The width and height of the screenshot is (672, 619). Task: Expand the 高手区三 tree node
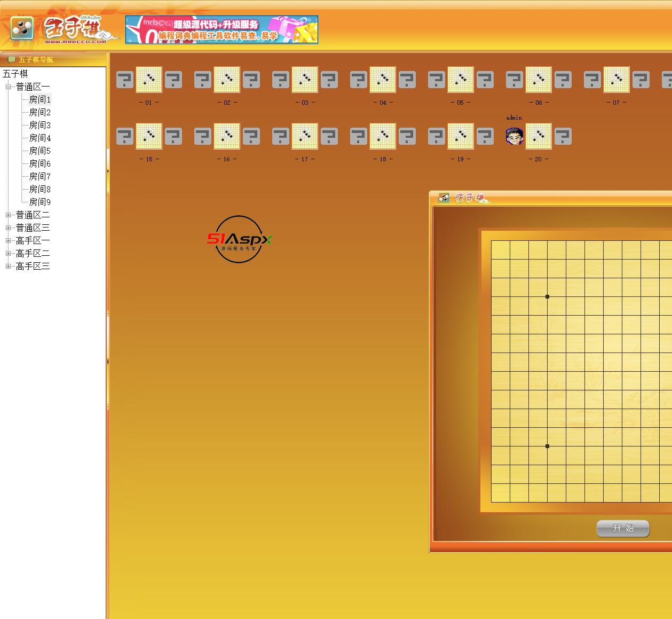point(8,266)
